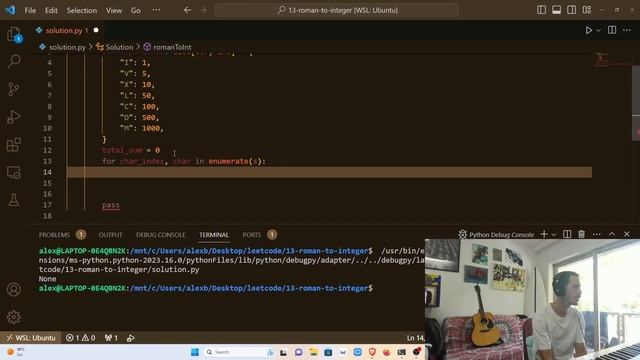
Task: Open the Extensions view
Action: [x=14, y=144]
